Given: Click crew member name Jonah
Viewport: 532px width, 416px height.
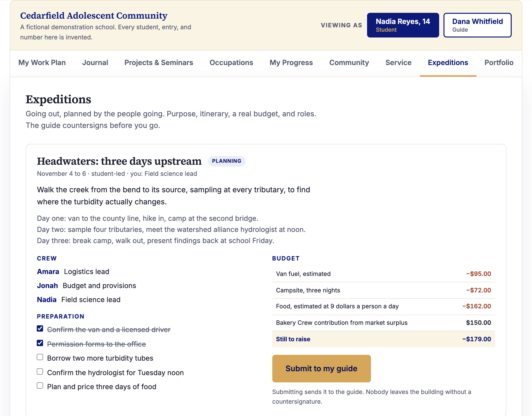Looking at the screenshot, I should (x=47, y=286).
